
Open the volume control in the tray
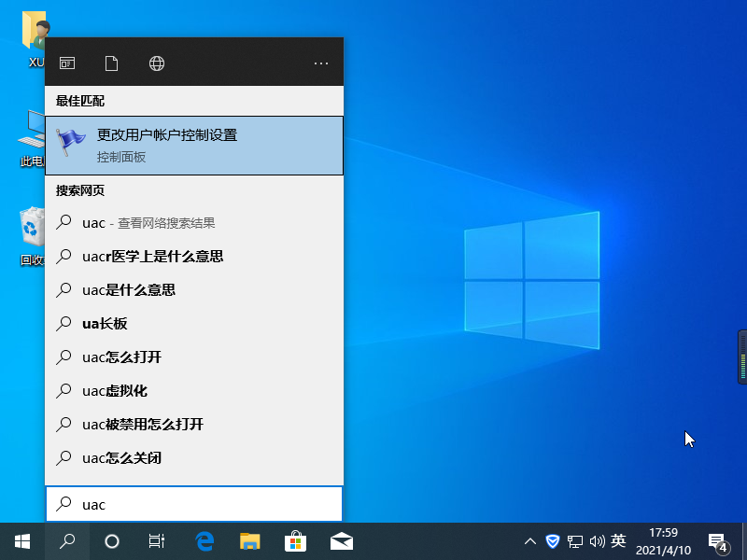[x=599, y=541]
